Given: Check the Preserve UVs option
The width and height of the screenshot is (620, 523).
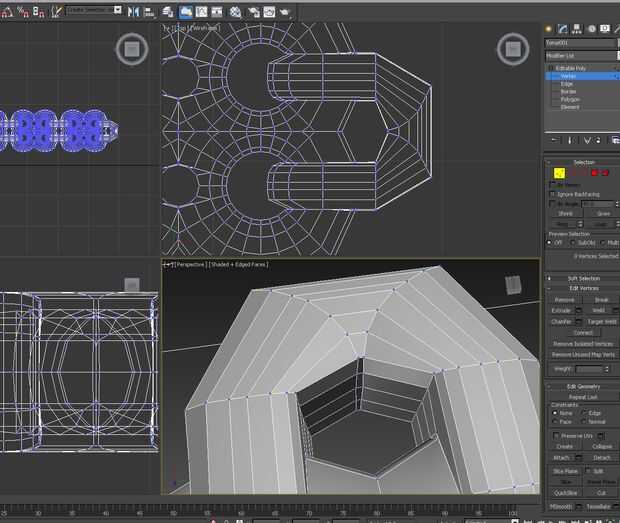Looking at the screenshot, I should [556, 435].
